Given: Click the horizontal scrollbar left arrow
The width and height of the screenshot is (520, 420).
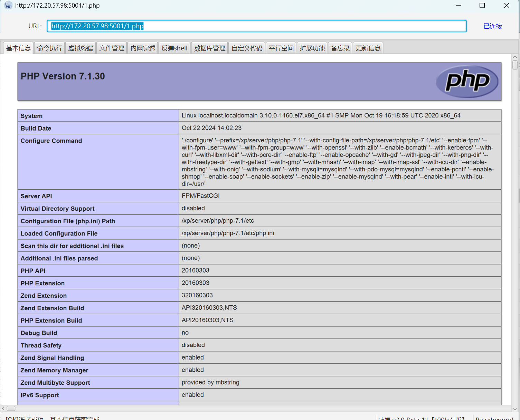Looking at the screenshot, I should tap(3, 408).
